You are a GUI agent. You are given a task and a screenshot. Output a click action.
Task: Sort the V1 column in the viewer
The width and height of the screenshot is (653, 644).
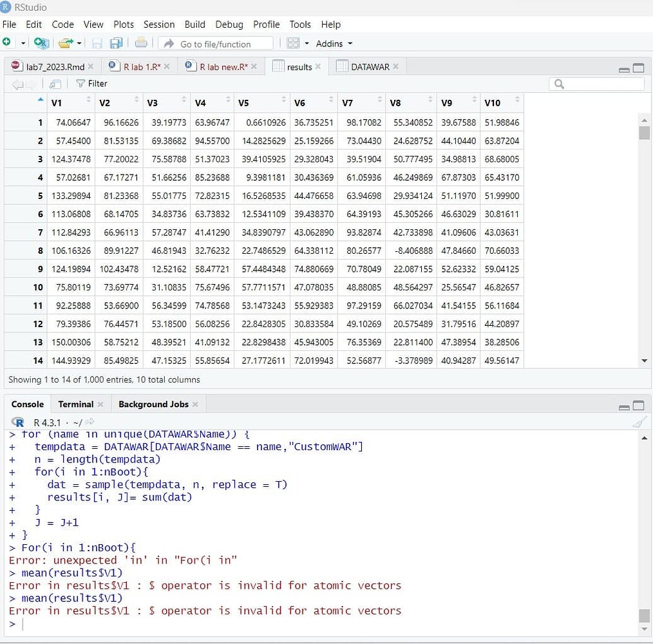62,102
